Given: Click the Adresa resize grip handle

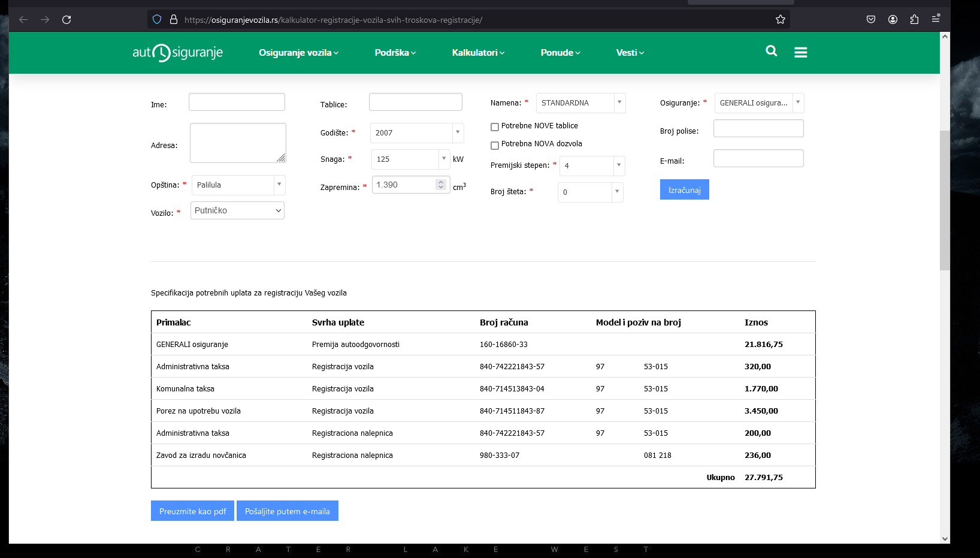Looking at the screenshot, I should click(x=281, y=158).
